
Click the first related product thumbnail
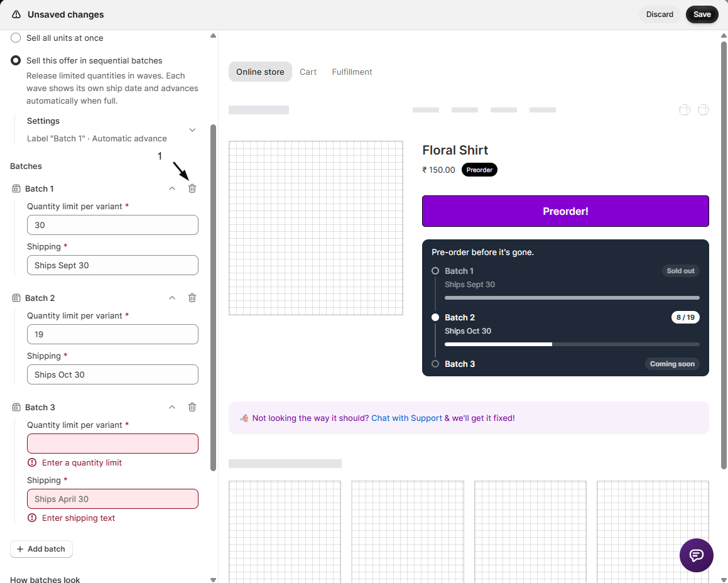click(x=285, y=531)
